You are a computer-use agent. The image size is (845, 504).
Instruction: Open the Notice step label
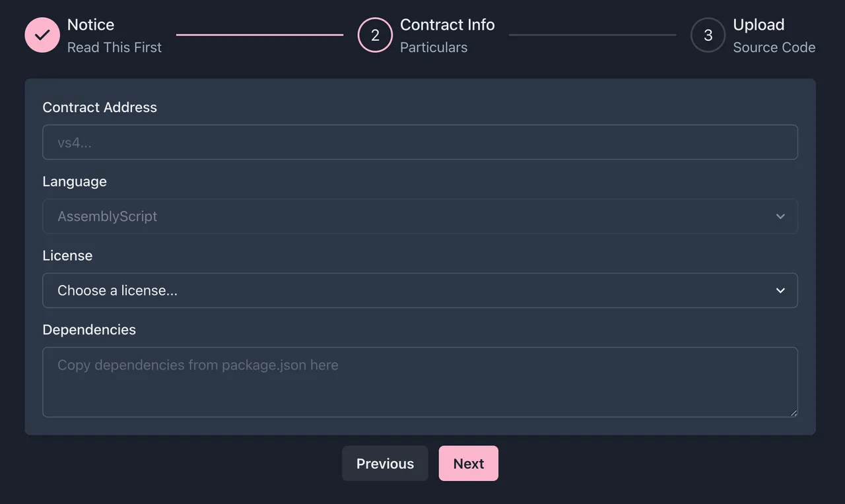[90, 25]
